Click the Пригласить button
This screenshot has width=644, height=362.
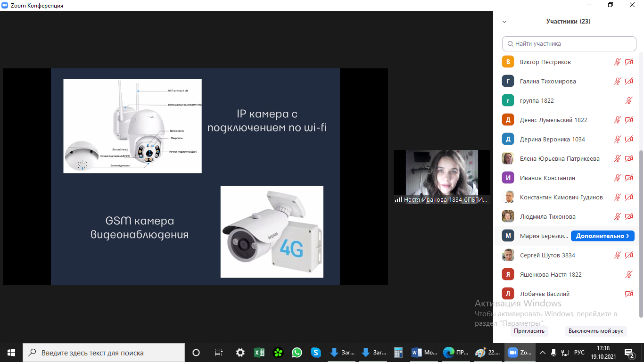click(x=529, y=331)
